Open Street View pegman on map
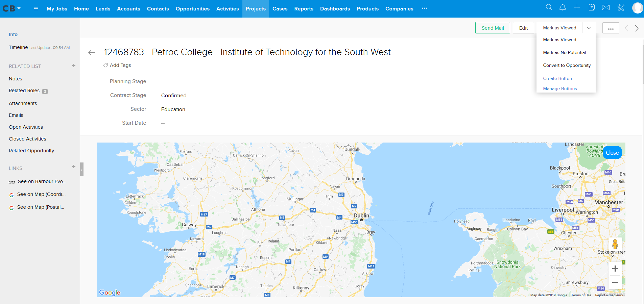 (x=615, y=244)
